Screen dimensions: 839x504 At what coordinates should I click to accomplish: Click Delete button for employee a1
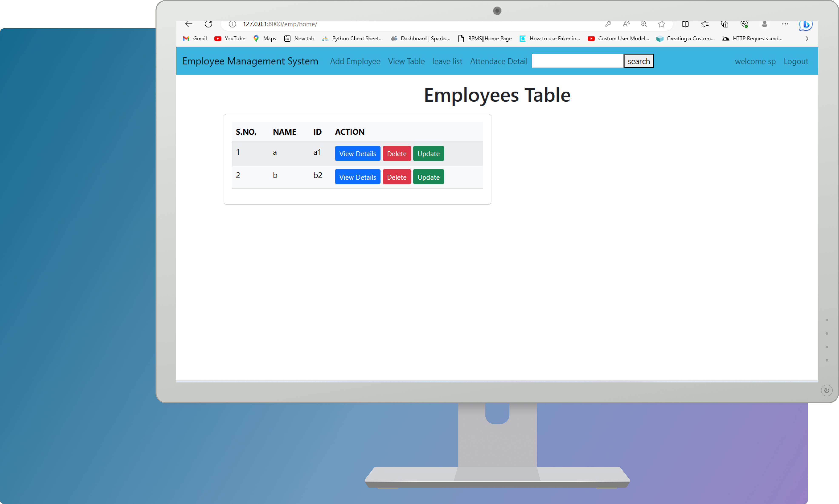coord(396,153)
